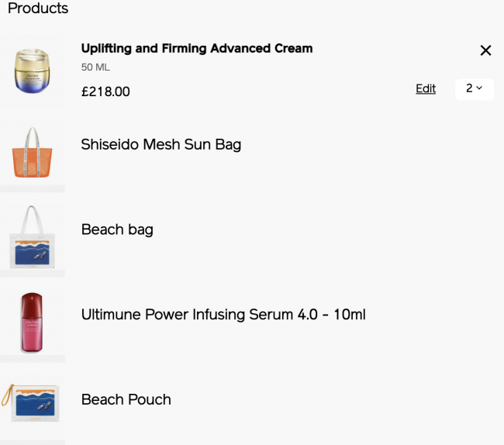Viewport: 504px width, 445px height.
Task: Select the Beach bag product name
Action: coord(117,229)
